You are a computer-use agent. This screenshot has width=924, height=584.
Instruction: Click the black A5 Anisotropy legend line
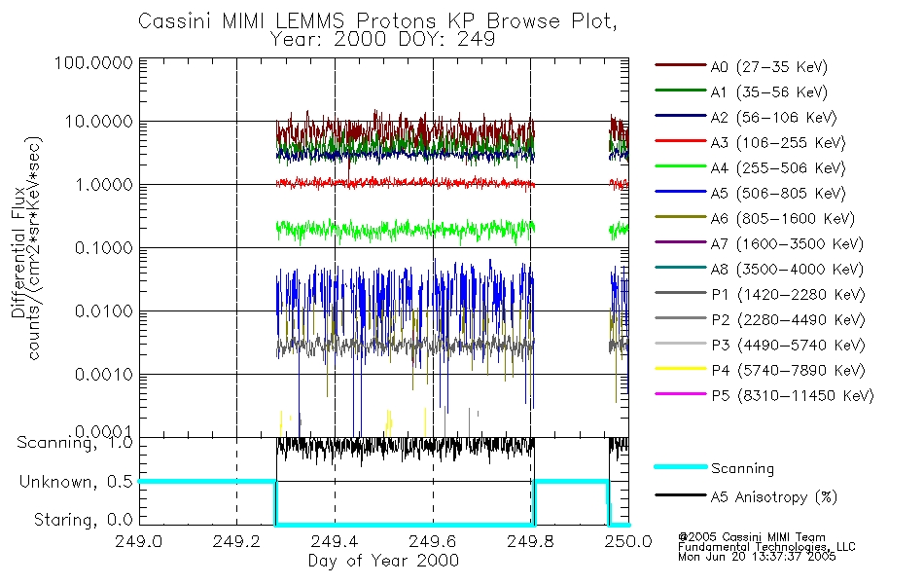[680, 494]
